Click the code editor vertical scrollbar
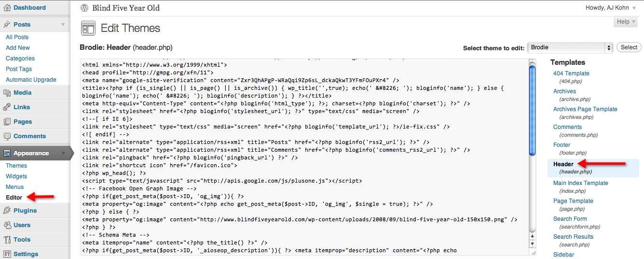This screenshot has width=644, height=259. 532,155
